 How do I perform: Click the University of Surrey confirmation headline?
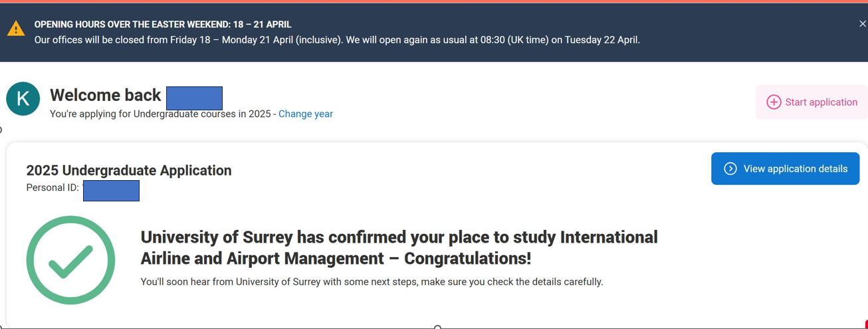(x=399, y=247)
